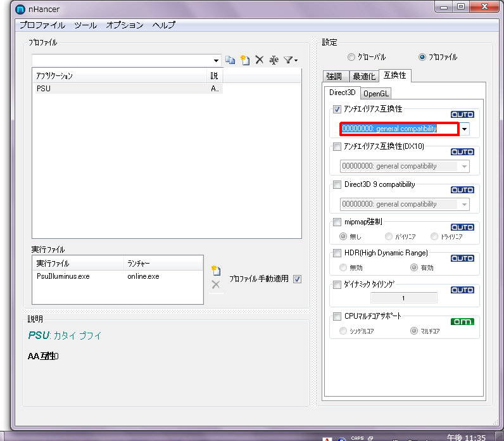This screenshot has height=441, width=504.
Task: Click AUTO badge for アンチエイリアス互換性(DX10)
Action: pyautogui.click(x=462, y=152)
